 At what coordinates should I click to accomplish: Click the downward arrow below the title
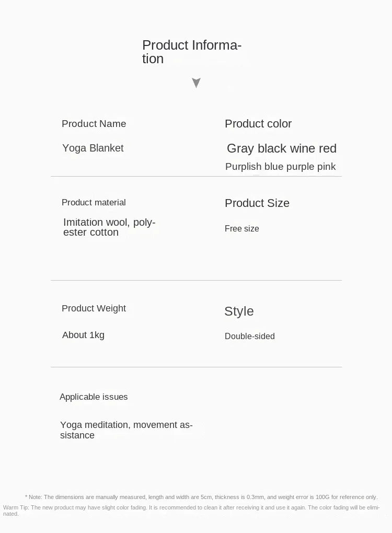pos(196,83)
